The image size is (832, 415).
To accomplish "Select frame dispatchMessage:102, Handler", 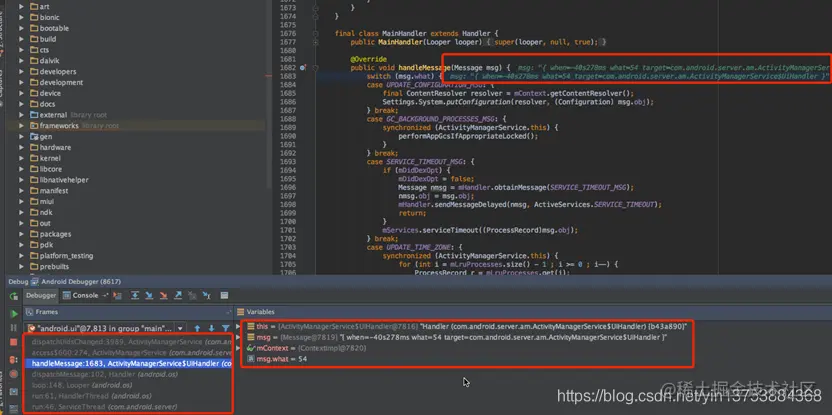I will pyautogui.click(x=128, y=374).
